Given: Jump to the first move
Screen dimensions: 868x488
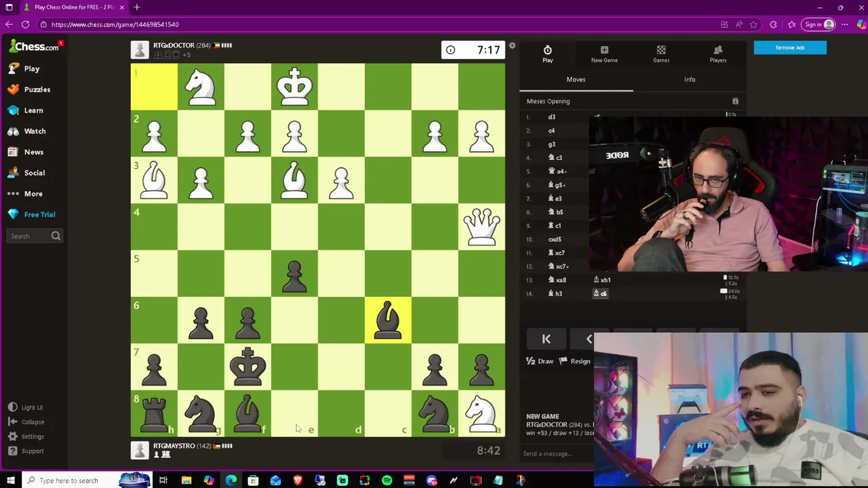Looking at the screenshot, I should (x=547, y=339).
